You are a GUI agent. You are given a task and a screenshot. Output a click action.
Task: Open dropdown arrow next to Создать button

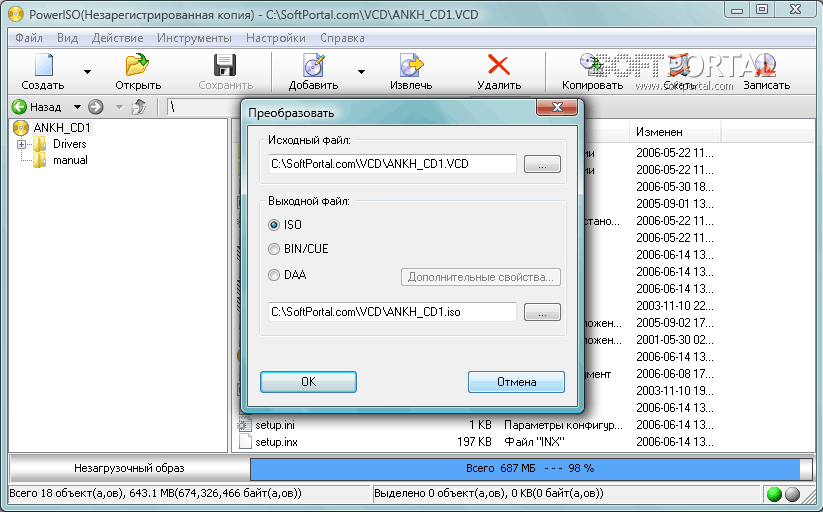click(87, 72)
